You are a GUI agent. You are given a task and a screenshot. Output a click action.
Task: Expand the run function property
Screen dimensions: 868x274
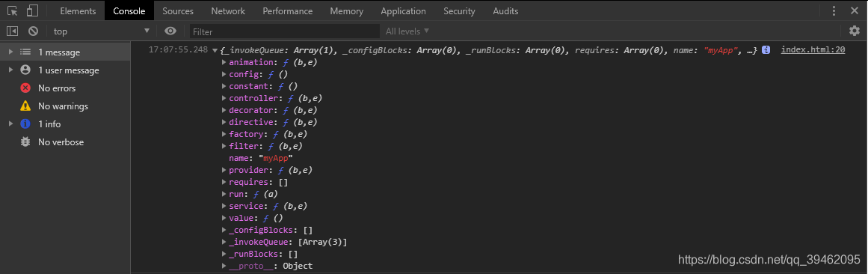point(224,194)
